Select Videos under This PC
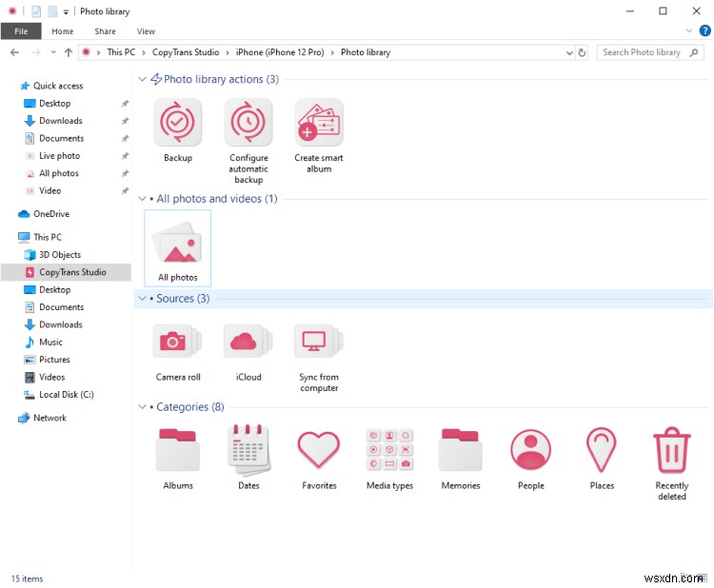This screenshot has height=588, width=714. click(x=52, y=378)
